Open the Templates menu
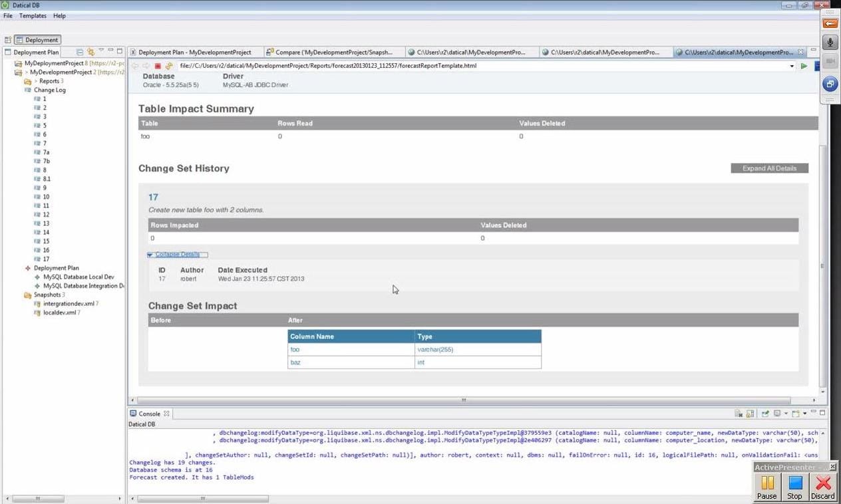Image resolution: width=841 pixels, height=504 pixels. pos(33,15)
